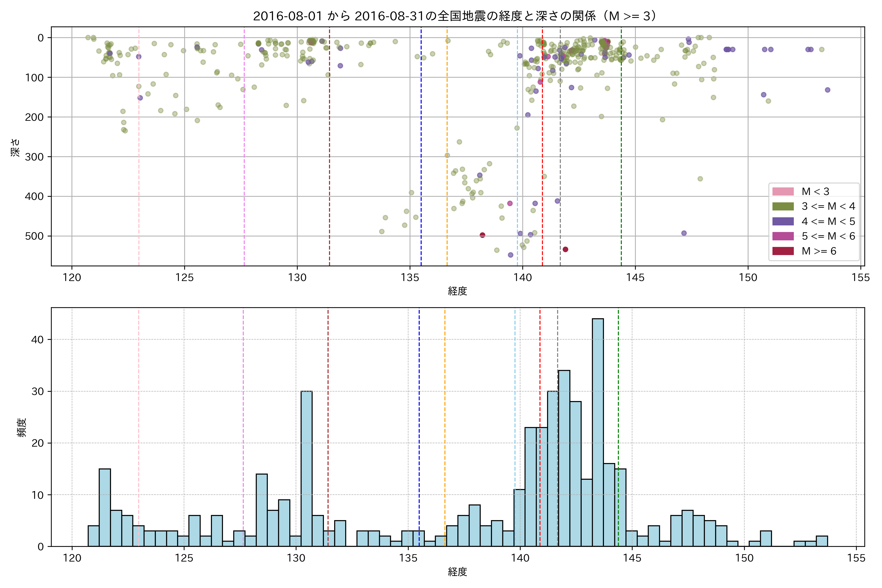Click the magenta 5 <= M < 6 legend swatch
The width and height of the screenshot is (882, 588).
pos(783,236)
